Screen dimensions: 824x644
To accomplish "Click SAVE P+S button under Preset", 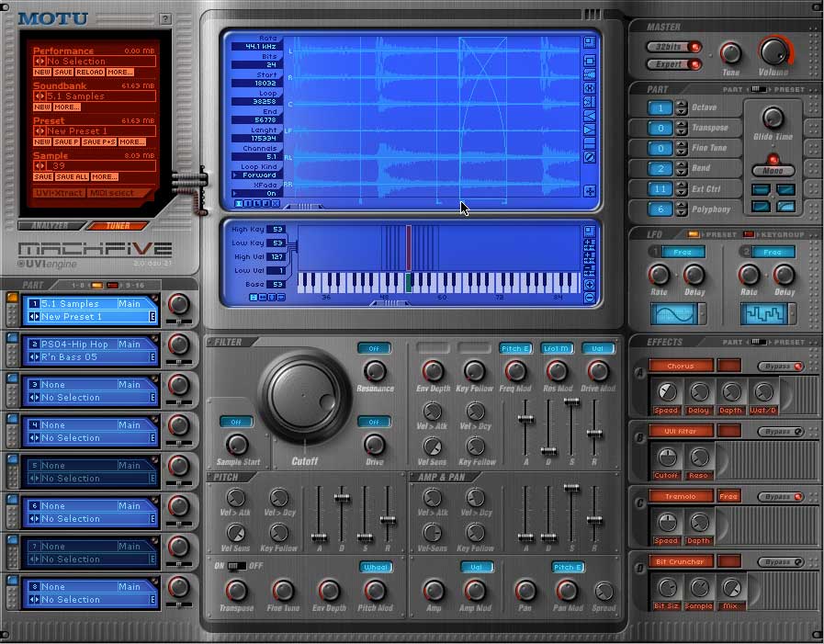I will (x=99, y=142).
